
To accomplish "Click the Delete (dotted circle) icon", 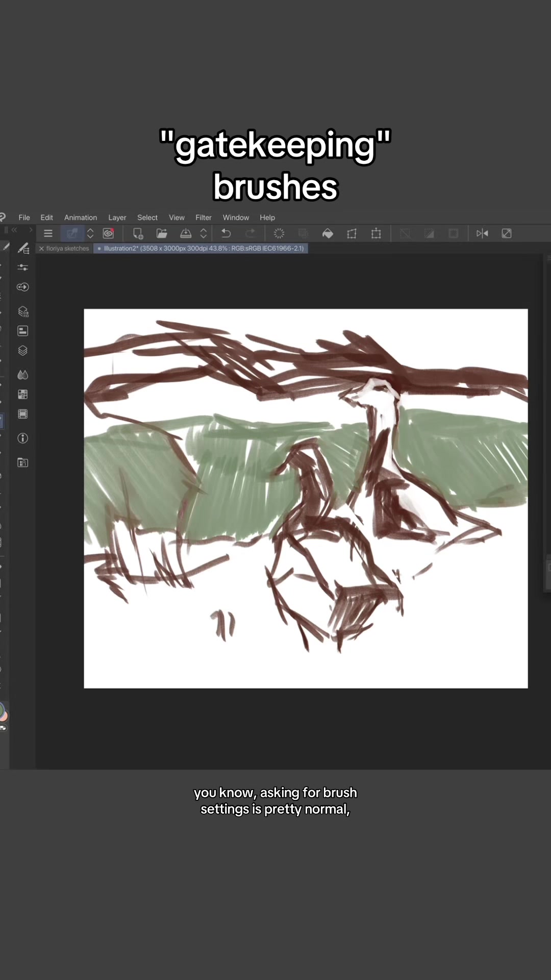I will [279, 234].
